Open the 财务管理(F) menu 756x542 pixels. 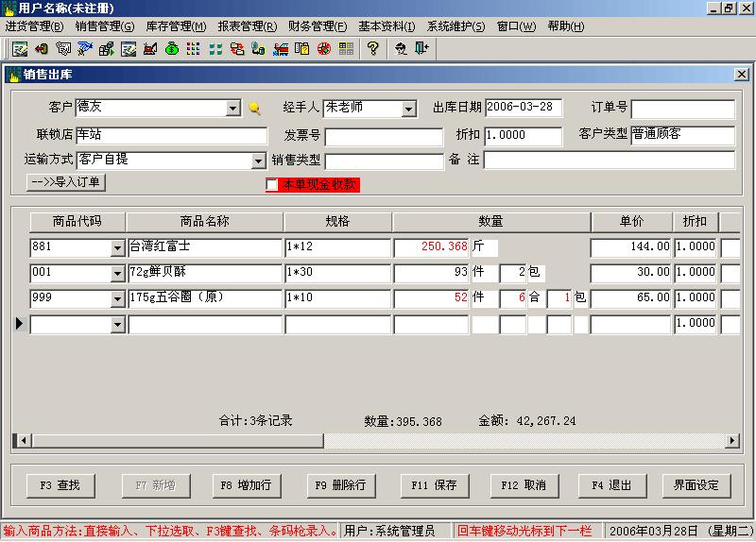coord(318,26)
